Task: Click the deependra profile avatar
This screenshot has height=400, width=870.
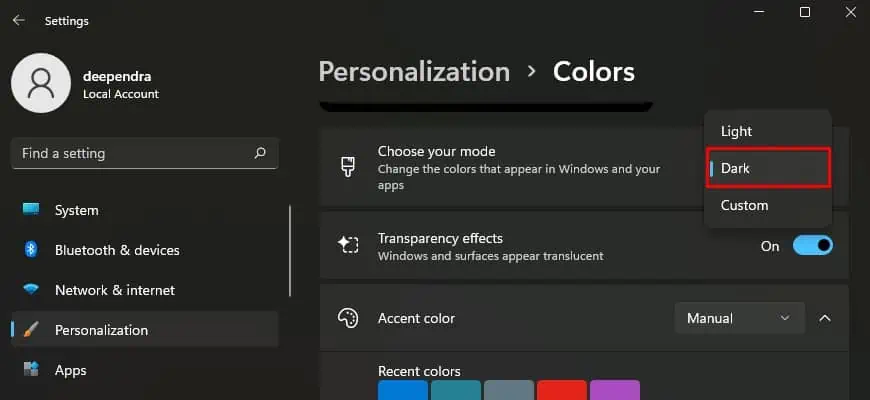Action: click(41, 83)
